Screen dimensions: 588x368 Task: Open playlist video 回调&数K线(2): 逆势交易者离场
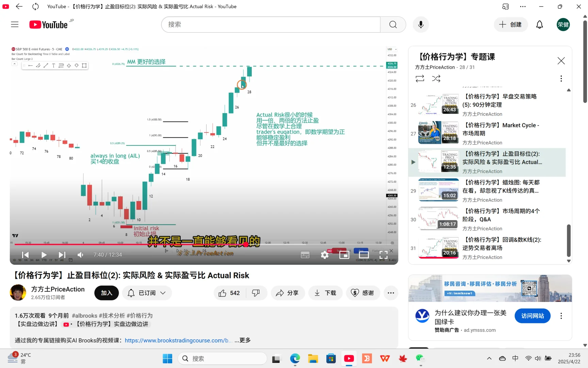coord(487,248)
